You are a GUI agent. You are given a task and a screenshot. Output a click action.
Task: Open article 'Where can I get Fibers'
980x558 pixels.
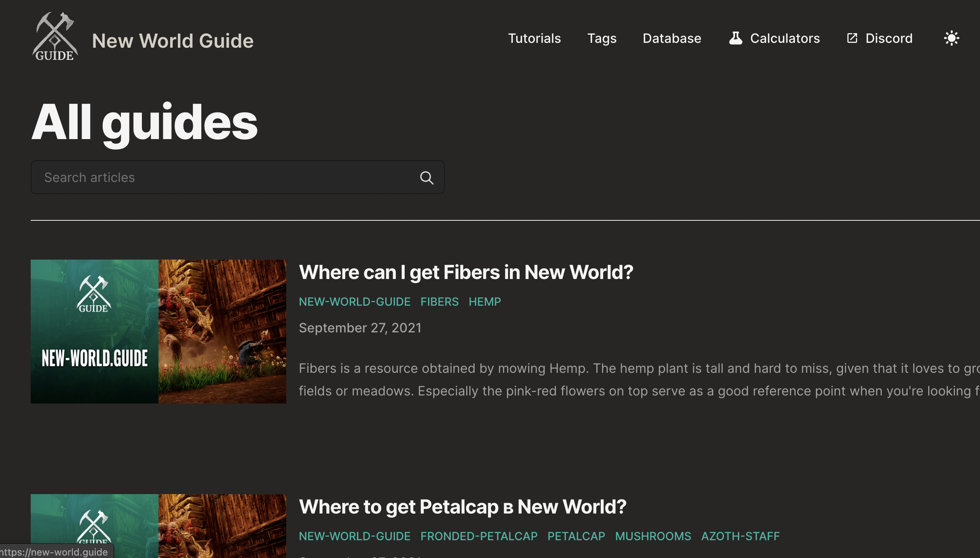466,272
